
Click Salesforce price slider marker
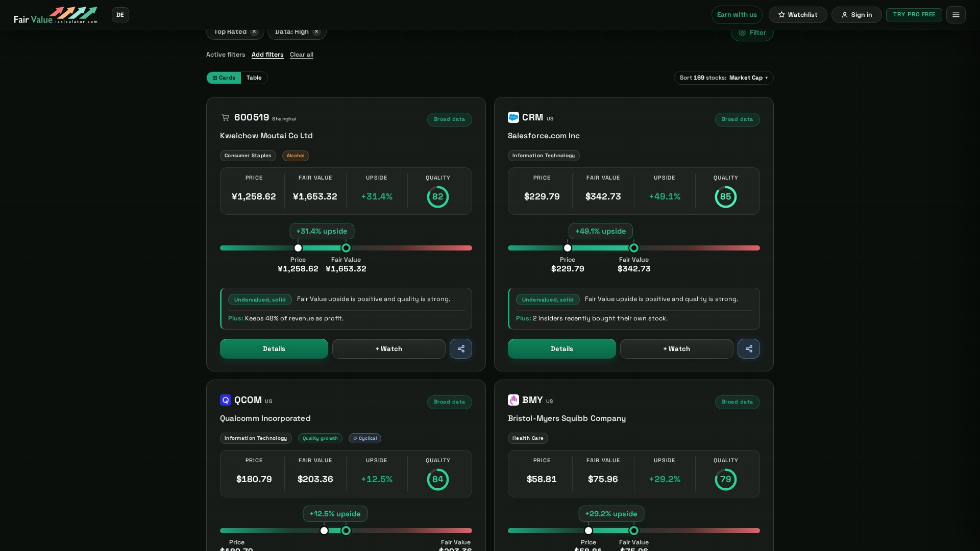[568, 248]
